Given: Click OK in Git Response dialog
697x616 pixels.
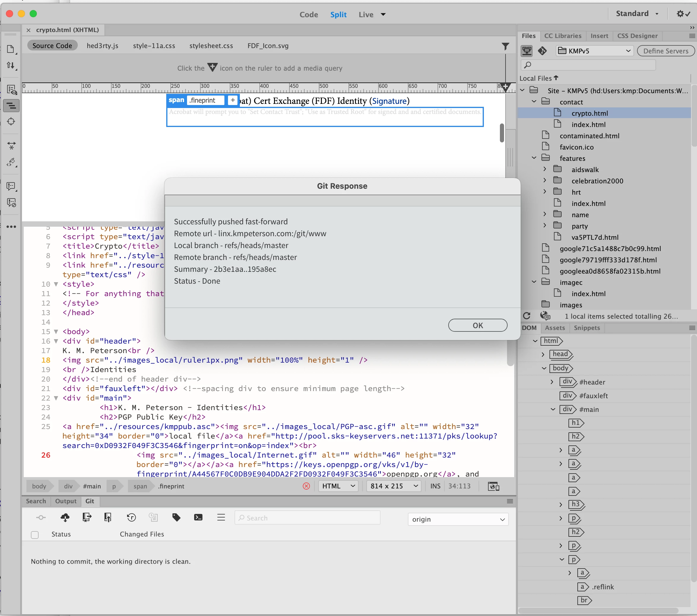Looking at the screenshot, I should tap(477, 325).
